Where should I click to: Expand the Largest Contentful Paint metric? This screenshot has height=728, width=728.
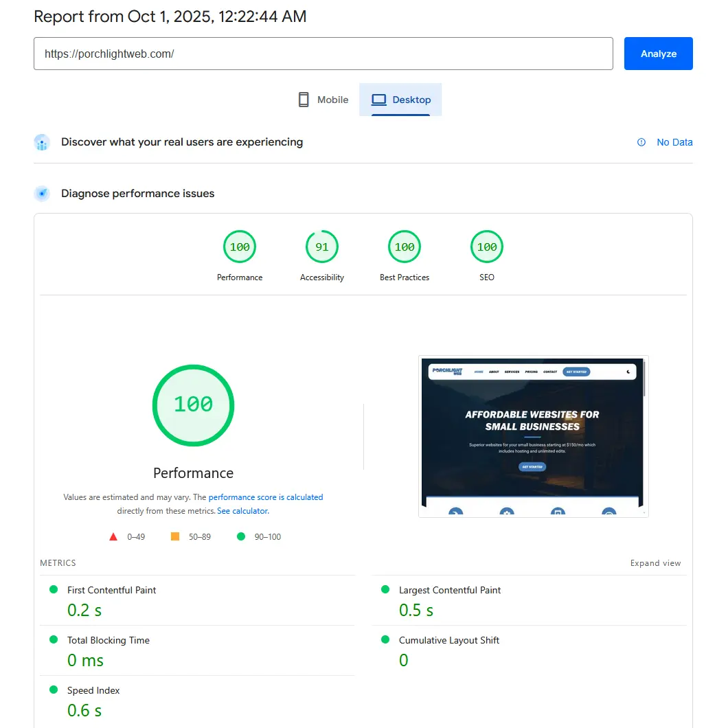coord(450,590)
